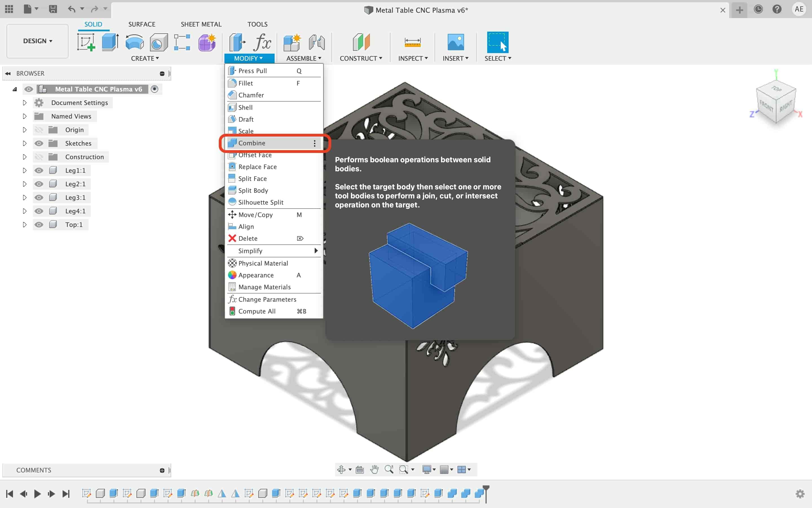The width and height of the screenshot is (812, 508).
Task: Click the Create Sketch tool icon
Action: point(86,42)
